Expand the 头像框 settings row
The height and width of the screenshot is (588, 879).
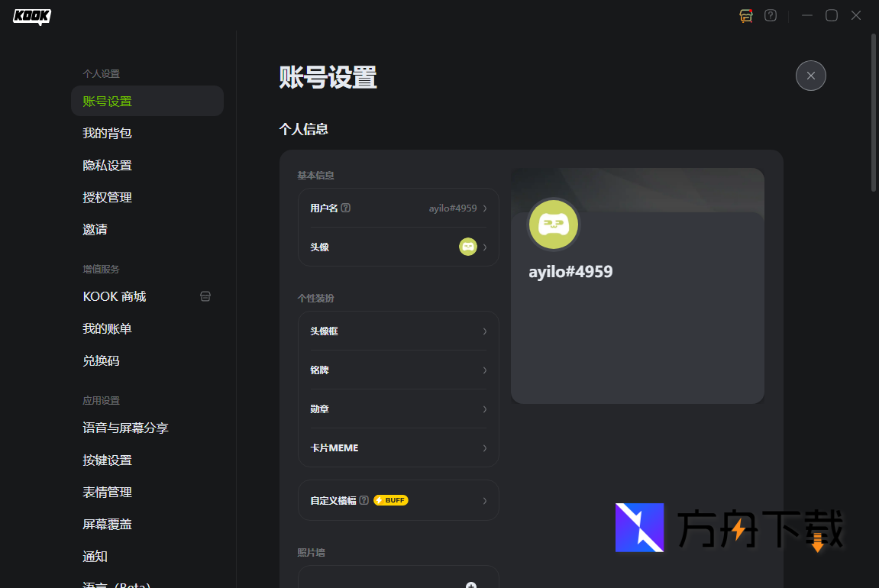(x=398, y=331)
